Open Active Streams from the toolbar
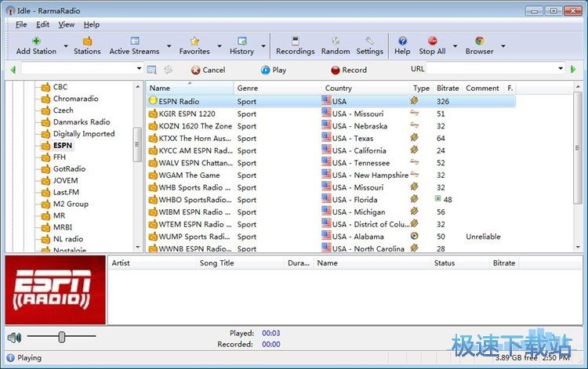 click(x=134, y=41)
